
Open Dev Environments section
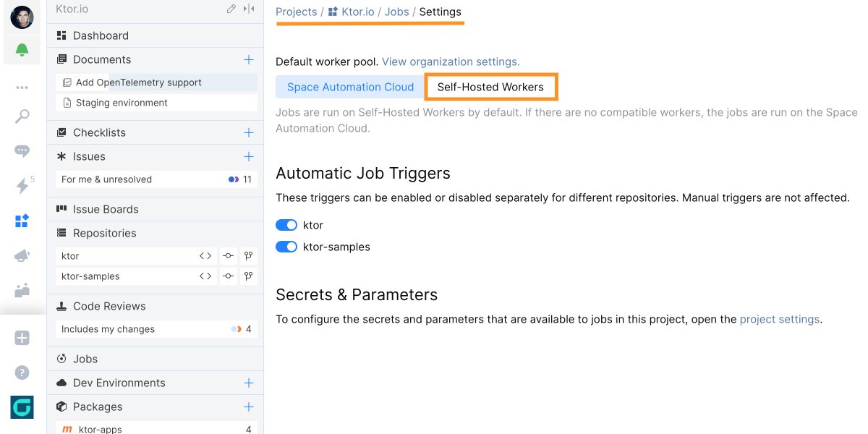pyautogui.click(x=119, y=383)
